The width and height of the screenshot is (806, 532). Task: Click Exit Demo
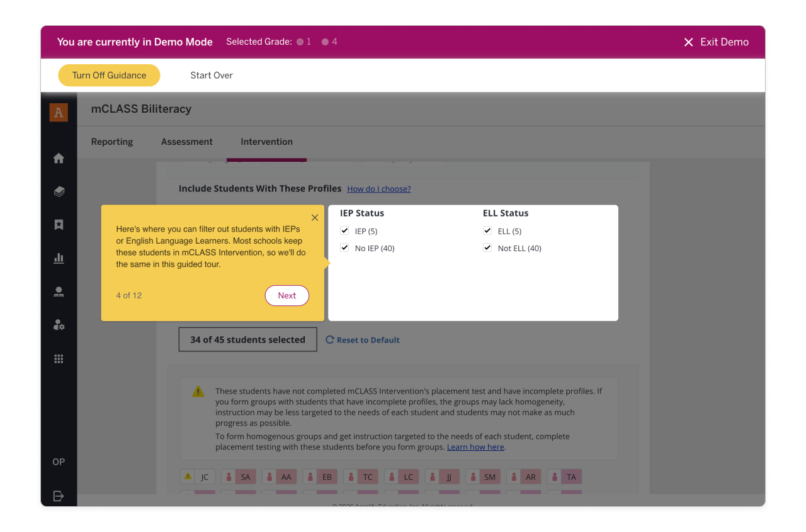point(716,42)
